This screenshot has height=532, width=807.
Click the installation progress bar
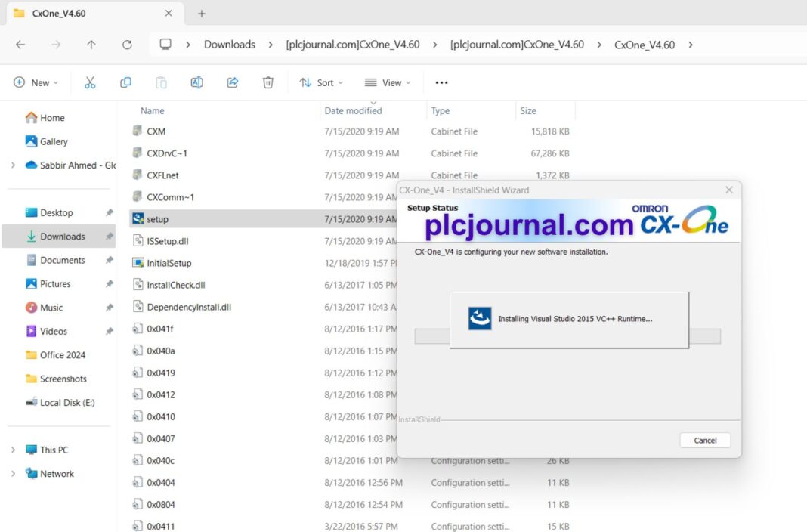pyautogui.click(x=567, y=336)
